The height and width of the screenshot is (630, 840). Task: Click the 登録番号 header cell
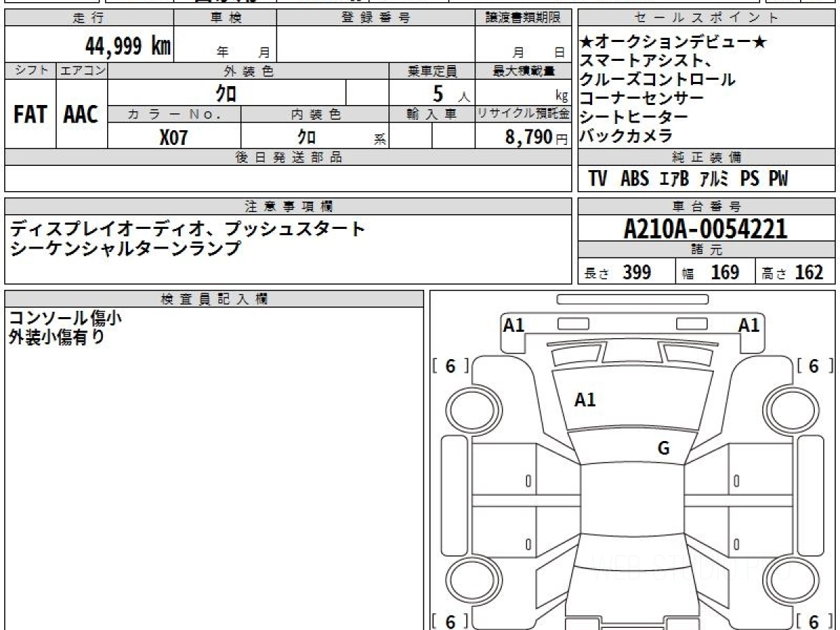pyautogui.click(x=376, y=18)
